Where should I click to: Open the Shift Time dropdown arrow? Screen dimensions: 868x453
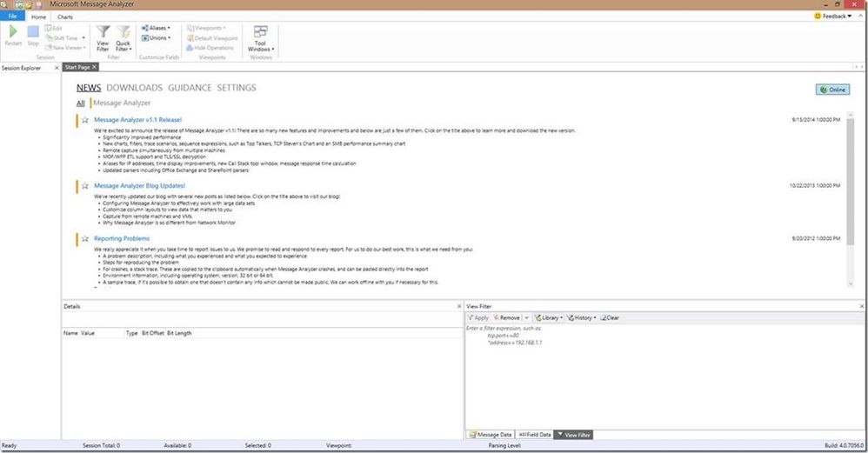(x=83, y=38)
